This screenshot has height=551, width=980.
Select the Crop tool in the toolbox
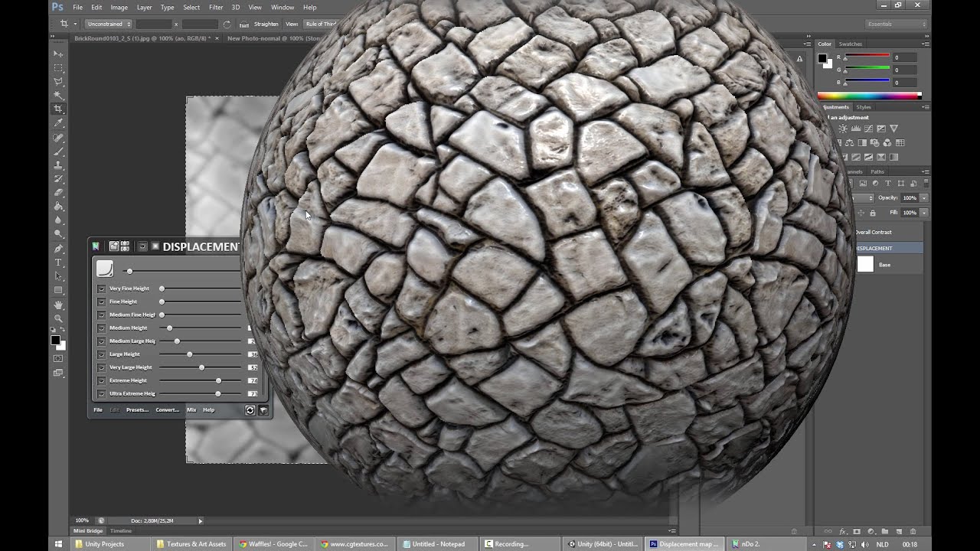click(x=58, y=109)
